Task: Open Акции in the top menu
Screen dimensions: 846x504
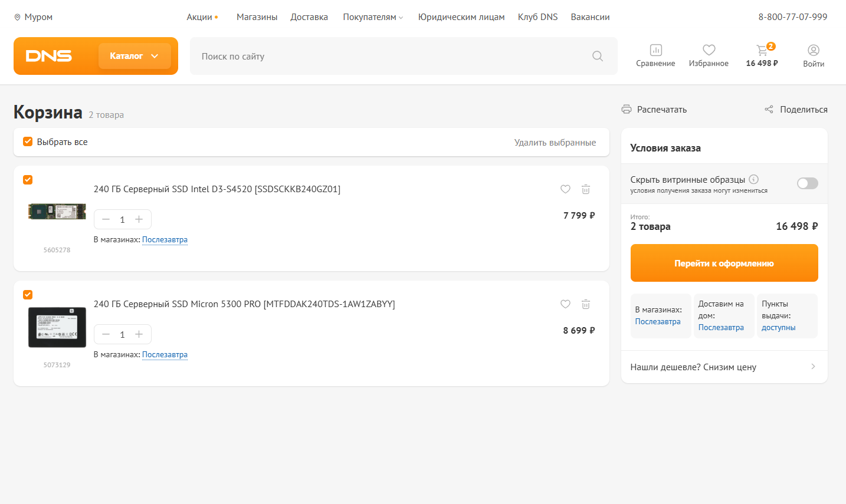Action: point(199,17)
